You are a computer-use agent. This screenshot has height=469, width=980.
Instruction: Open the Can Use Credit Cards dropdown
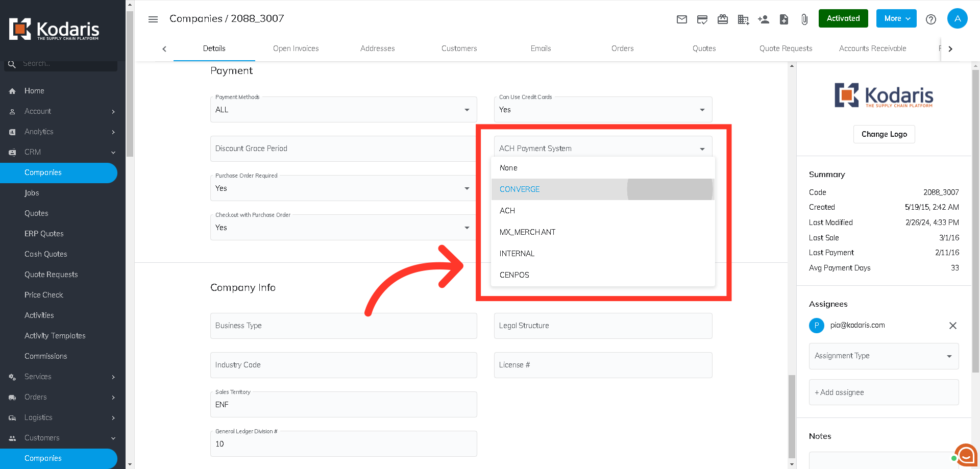point(603,110)
